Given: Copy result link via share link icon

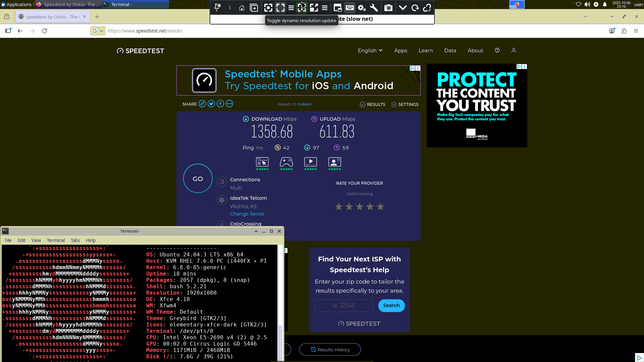Looking at the screenshot, I should coord(202,104).
